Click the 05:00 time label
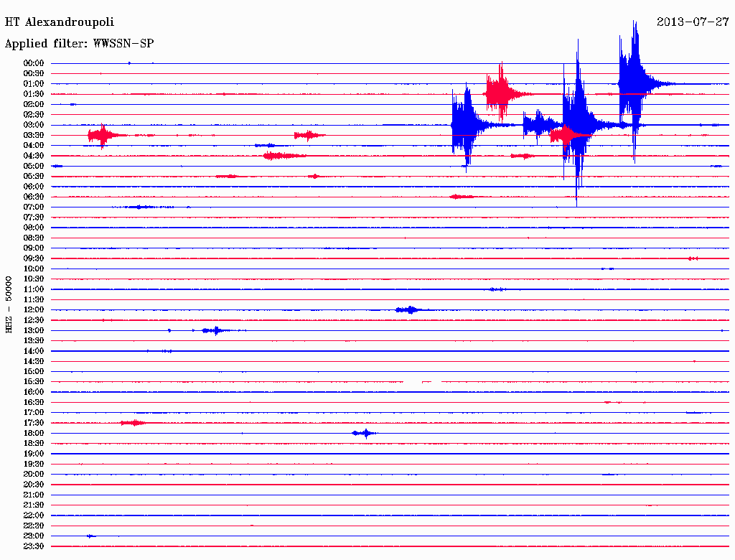 (34, 166)
